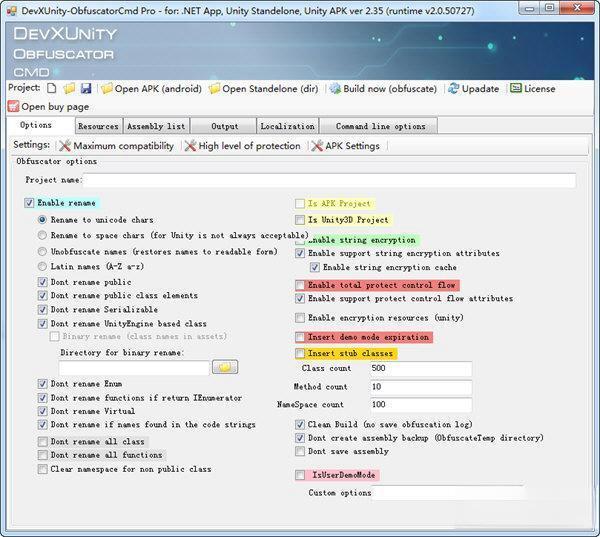Click Open buy page
This screenshot has height=537, width=600.
(49, 106)
